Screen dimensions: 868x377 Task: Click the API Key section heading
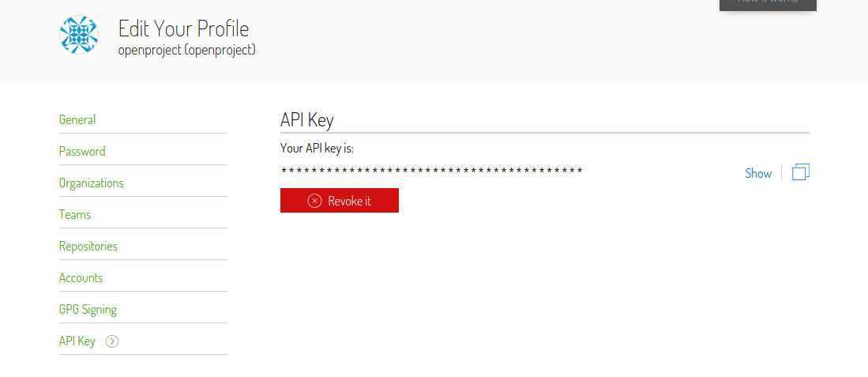coord(307,120)
